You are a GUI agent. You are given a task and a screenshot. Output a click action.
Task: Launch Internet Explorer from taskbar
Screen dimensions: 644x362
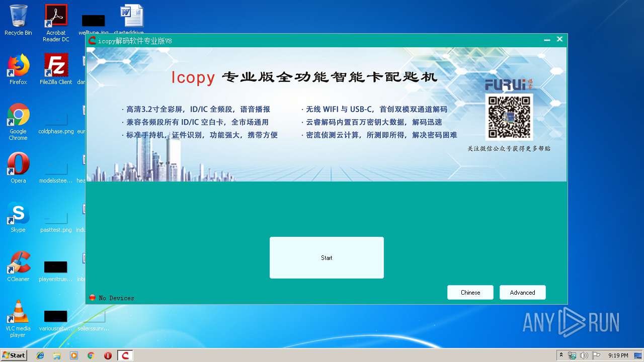(40, 355)
